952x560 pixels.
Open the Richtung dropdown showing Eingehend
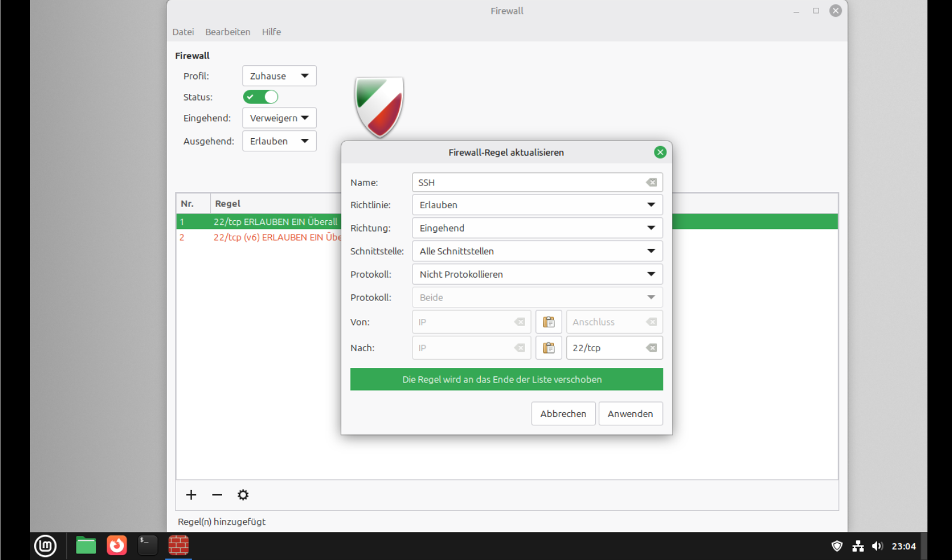537,228
